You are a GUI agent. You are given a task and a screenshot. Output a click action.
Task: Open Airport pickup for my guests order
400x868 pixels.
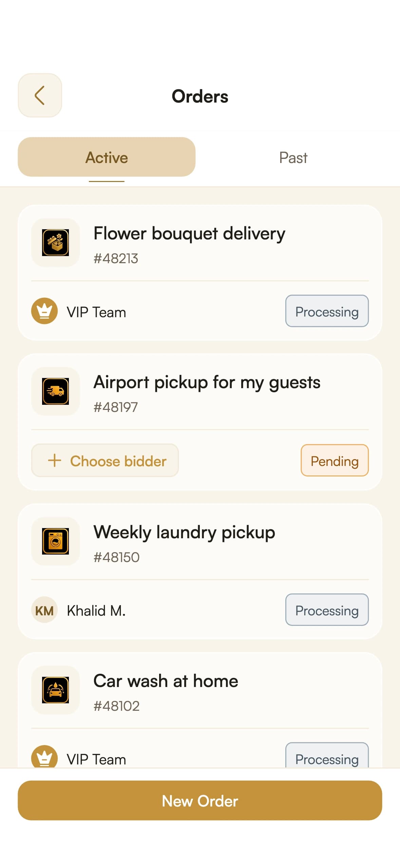point(207,383)
